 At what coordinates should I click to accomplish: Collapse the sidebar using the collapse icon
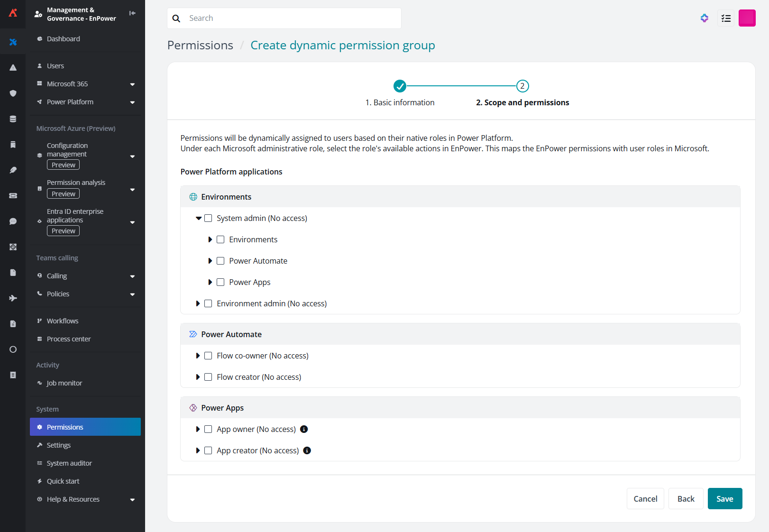coord(132,13)
